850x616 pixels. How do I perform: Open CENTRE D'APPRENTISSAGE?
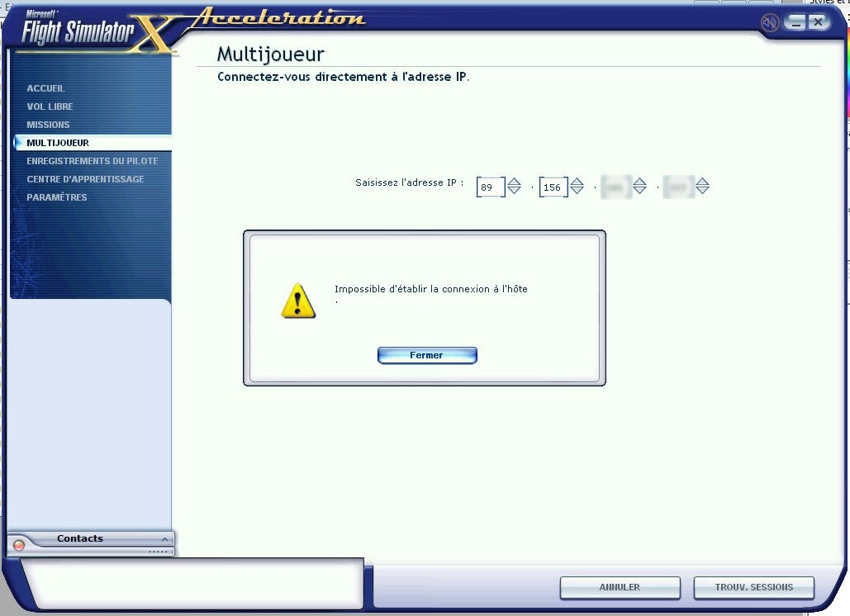tap(85, 179)
